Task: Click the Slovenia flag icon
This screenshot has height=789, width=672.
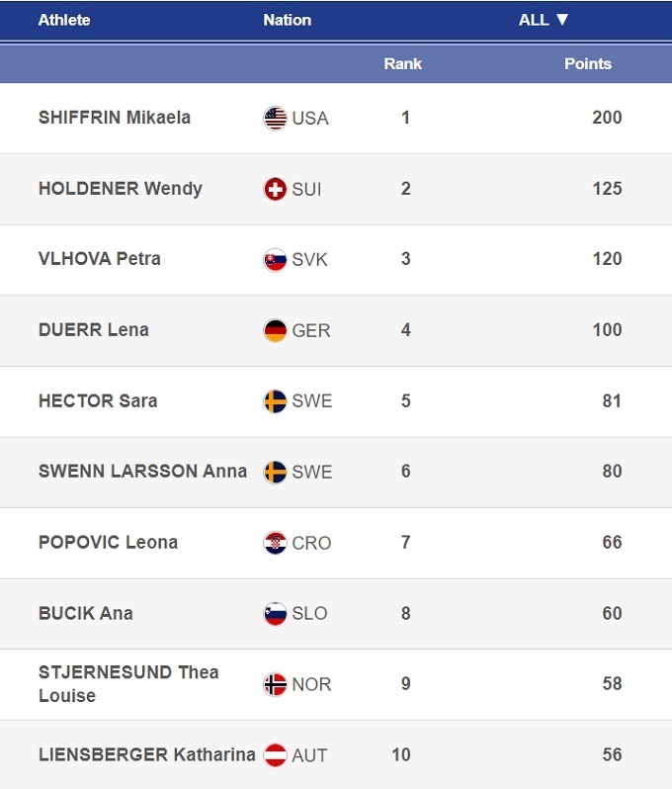Action: (275, 614)
